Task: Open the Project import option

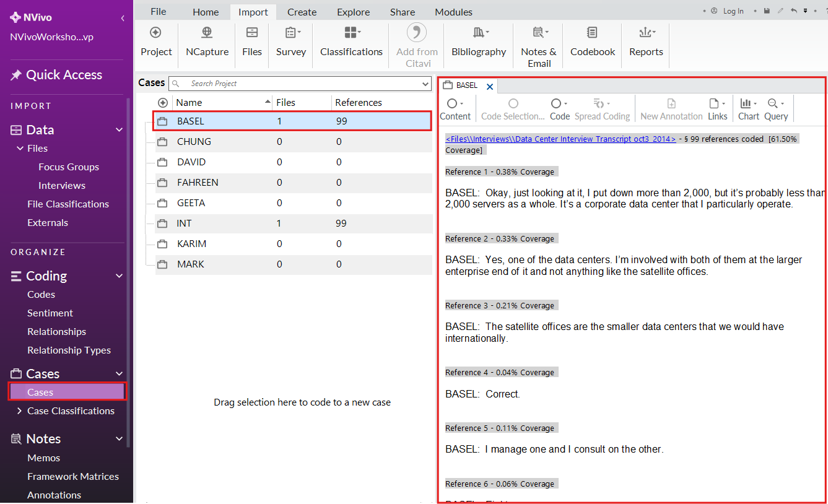Action: [156, 42]
